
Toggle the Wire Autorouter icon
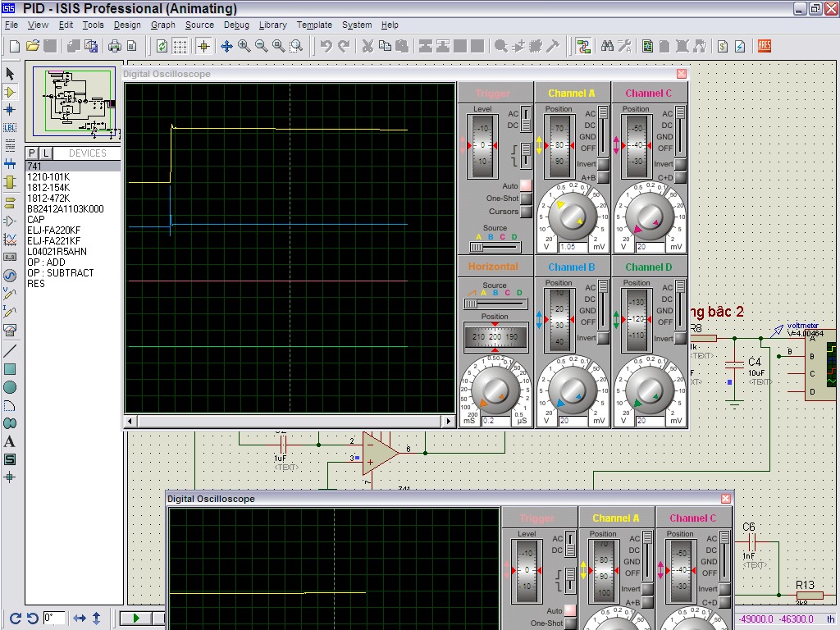coord(583,46)
